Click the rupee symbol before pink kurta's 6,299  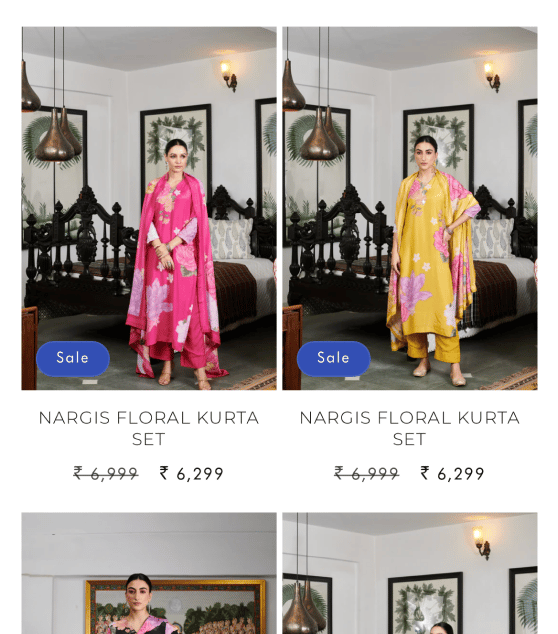coord(164,473)
